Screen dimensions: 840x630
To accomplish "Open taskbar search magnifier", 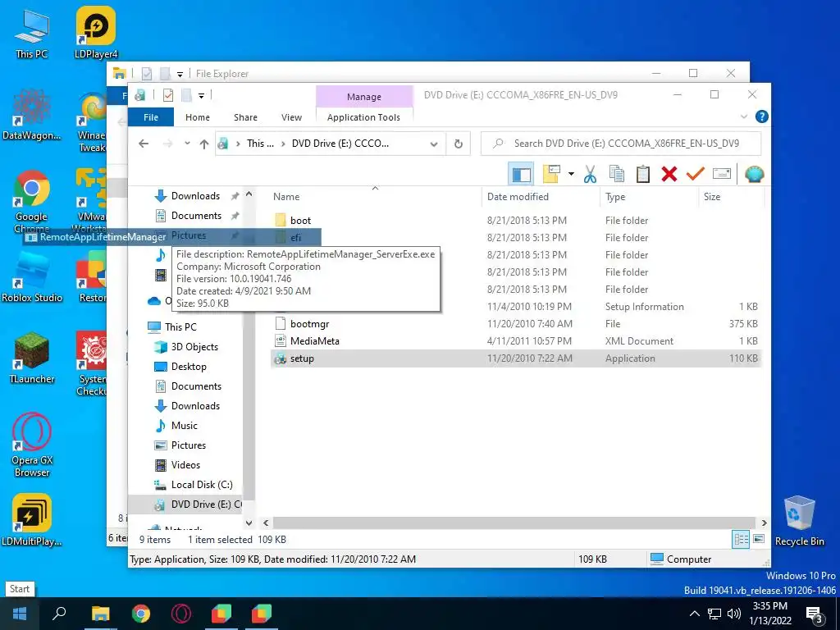I will [59, 614].
